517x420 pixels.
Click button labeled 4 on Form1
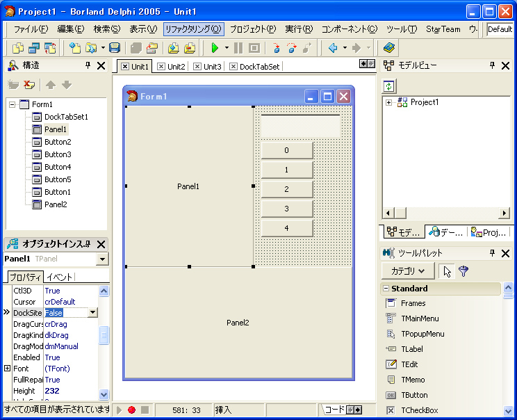287,228
